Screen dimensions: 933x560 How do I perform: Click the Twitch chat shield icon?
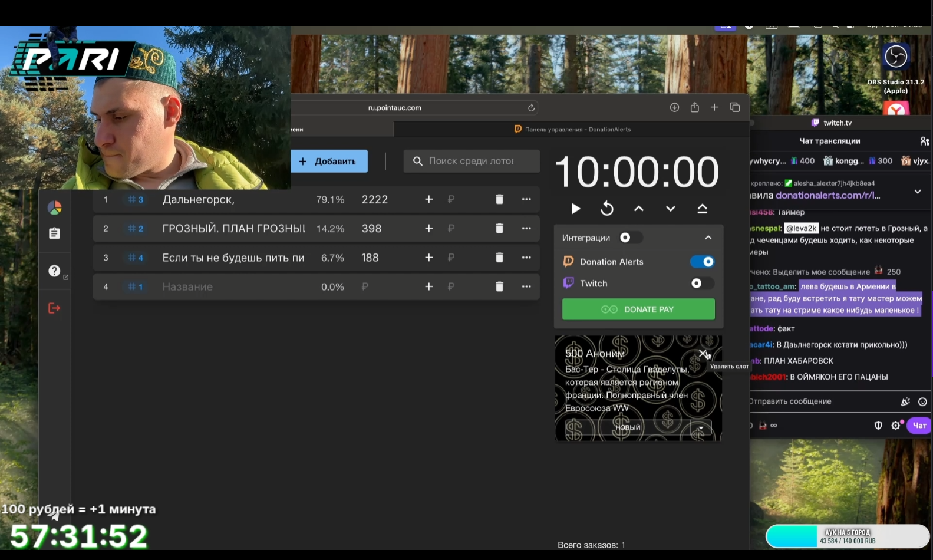878,426
